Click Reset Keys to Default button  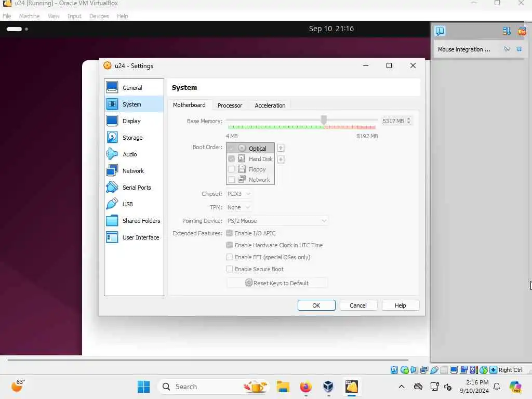tap(277, 283)
